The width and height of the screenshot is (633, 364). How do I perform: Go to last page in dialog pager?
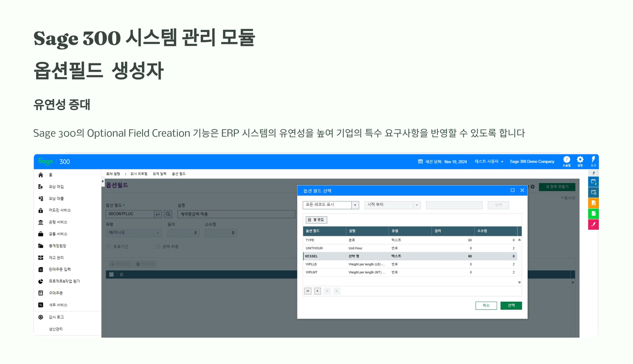pyautogui.click(x=337, y=291)
